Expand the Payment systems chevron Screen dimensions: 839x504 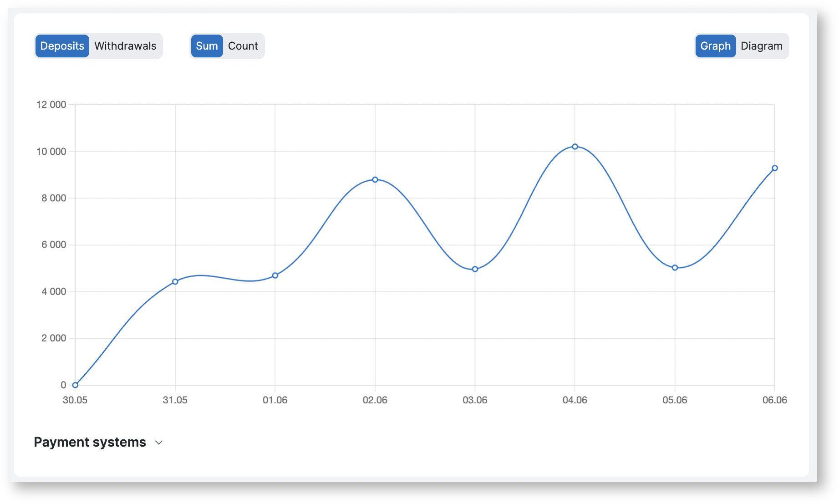click(x=159, y=443)
